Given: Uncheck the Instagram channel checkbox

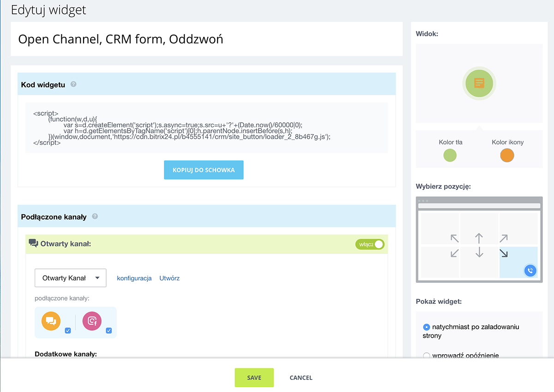Looking at the screenshot, I should click(x=108, y=330).
